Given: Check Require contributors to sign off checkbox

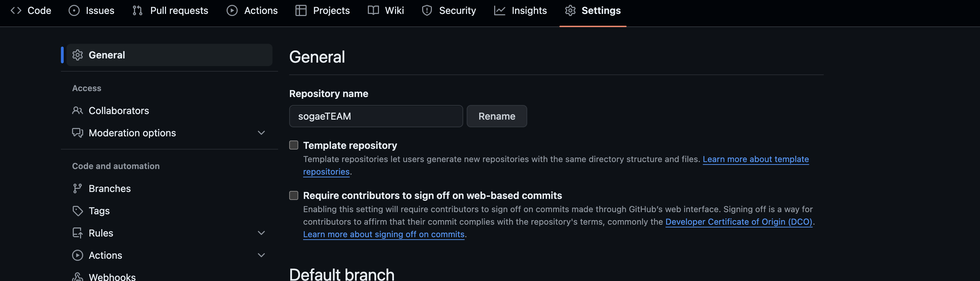Looking at the screenshot, I should [x=294, y=195].
